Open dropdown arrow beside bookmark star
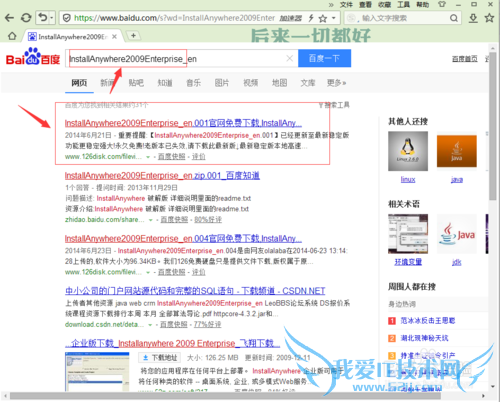The width and height of the screenshot is (500, 402). [x=333, y=18]
